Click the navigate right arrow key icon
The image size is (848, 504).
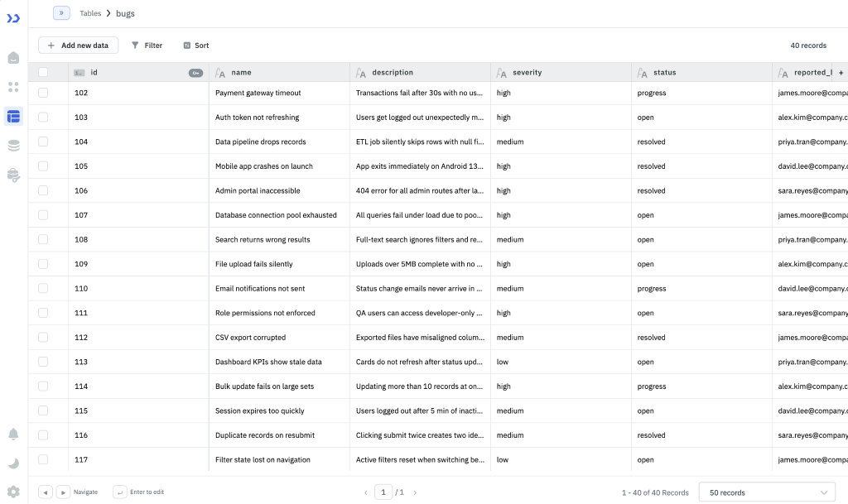point(63,492)
